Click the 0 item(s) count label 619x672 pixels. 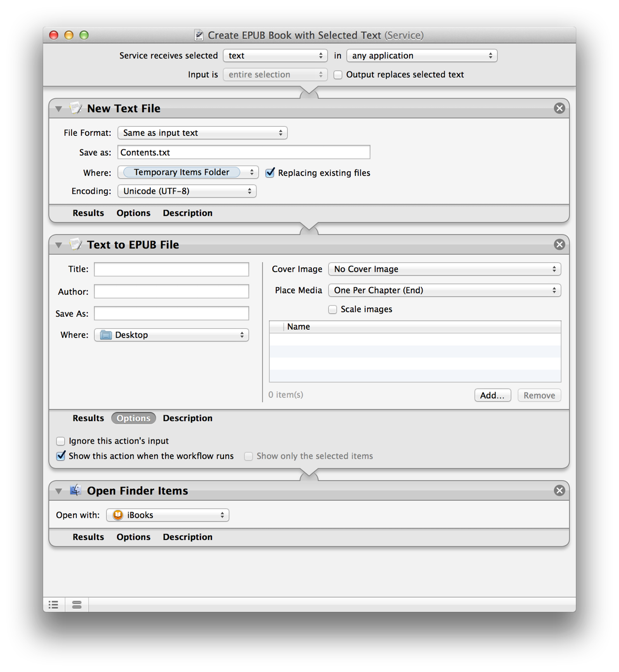pyautogui.click(x=286, y=394)
